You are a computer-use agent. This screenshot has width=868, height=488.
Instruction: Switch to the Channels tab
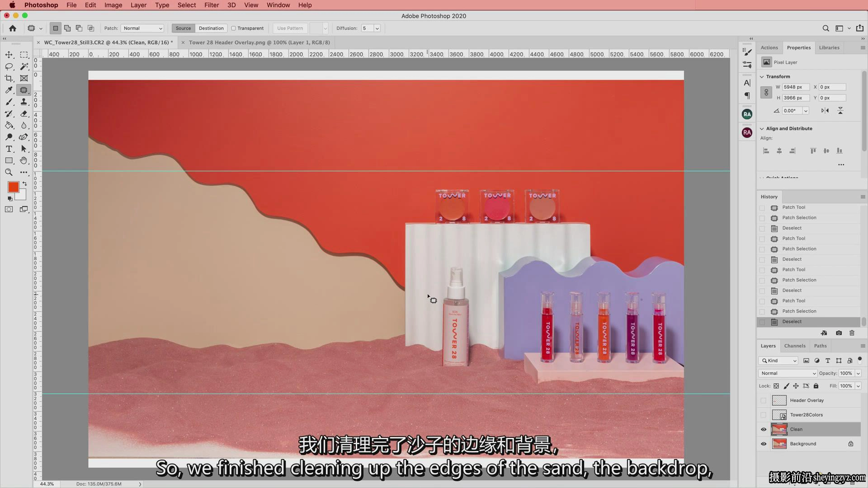point(794,346)
